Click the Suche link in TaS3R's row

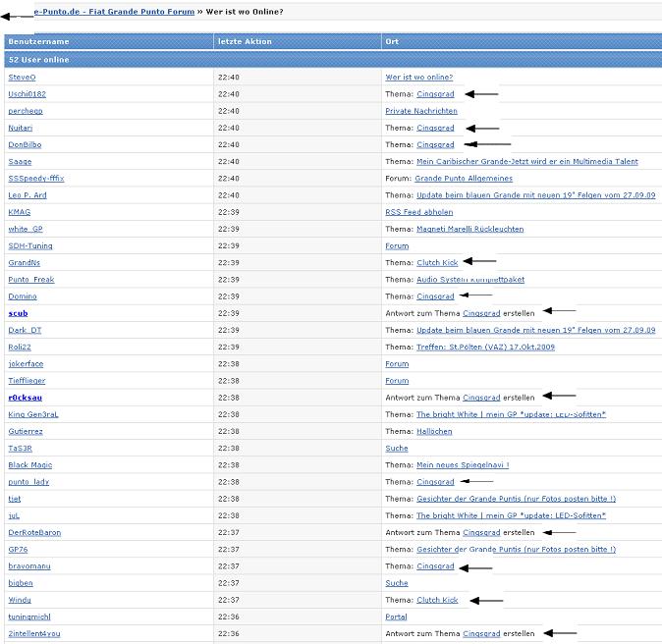tap(396, 448)
